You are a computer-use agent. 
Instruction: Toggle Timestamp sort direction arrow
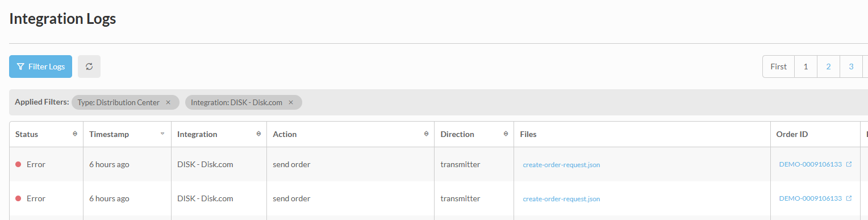pyautogui.click(x=162, y=134)
